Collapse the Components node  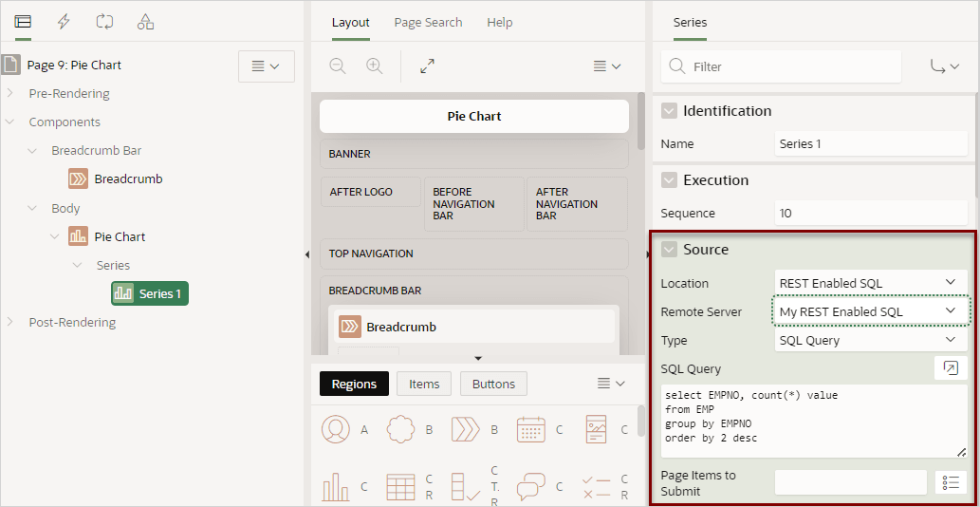[10, 122]
